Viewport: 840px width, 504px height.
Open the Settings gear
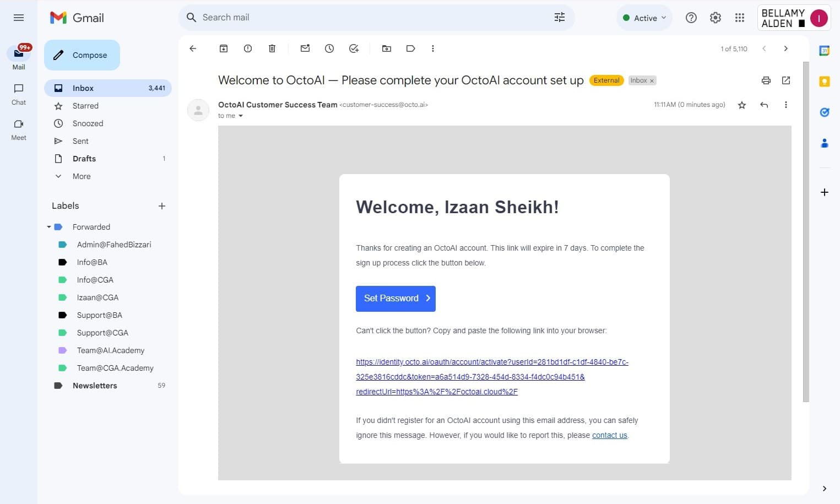coord(716,18)
